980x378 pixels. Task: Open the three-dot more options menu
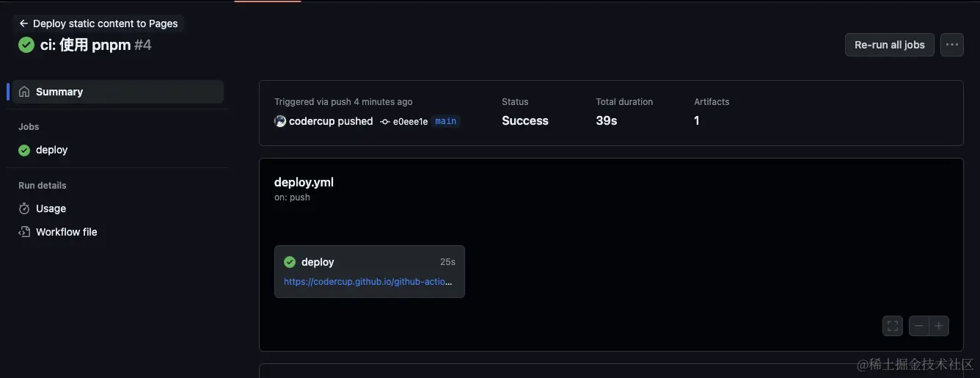click(952, 45)
